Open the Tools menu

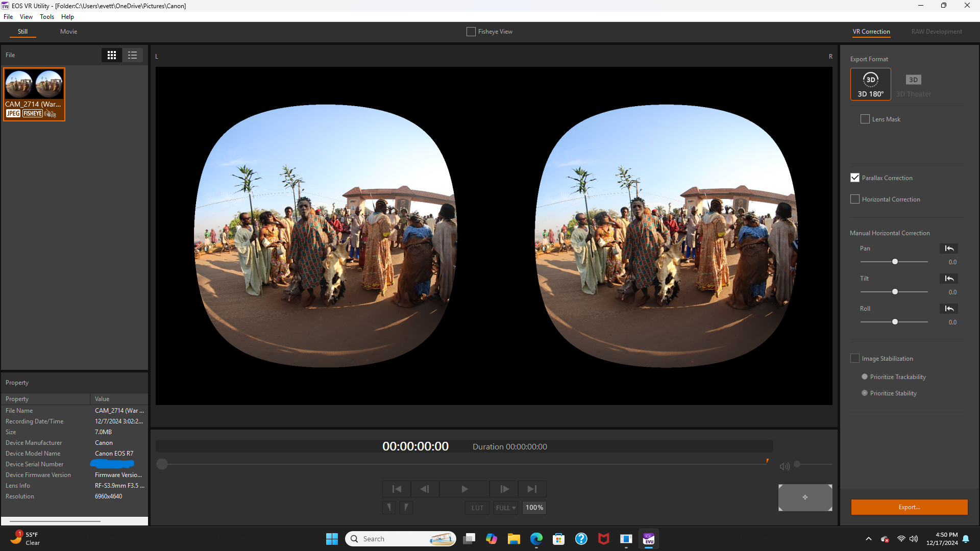click(46, 16)
